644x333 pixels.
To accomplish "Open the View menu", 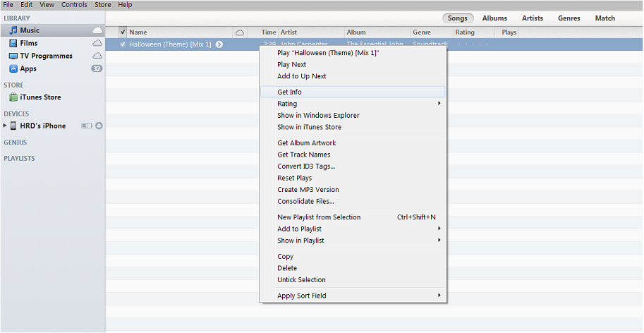I will click(x=47, y=5).
